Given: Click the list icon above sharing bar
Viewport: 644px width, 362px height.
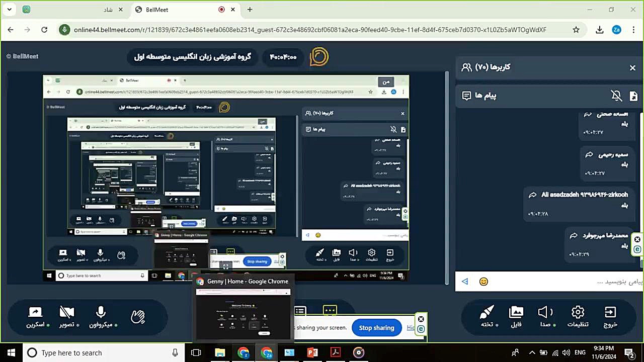Looking at the screenshot, I should pyautogui.click(x=300, y=311).
